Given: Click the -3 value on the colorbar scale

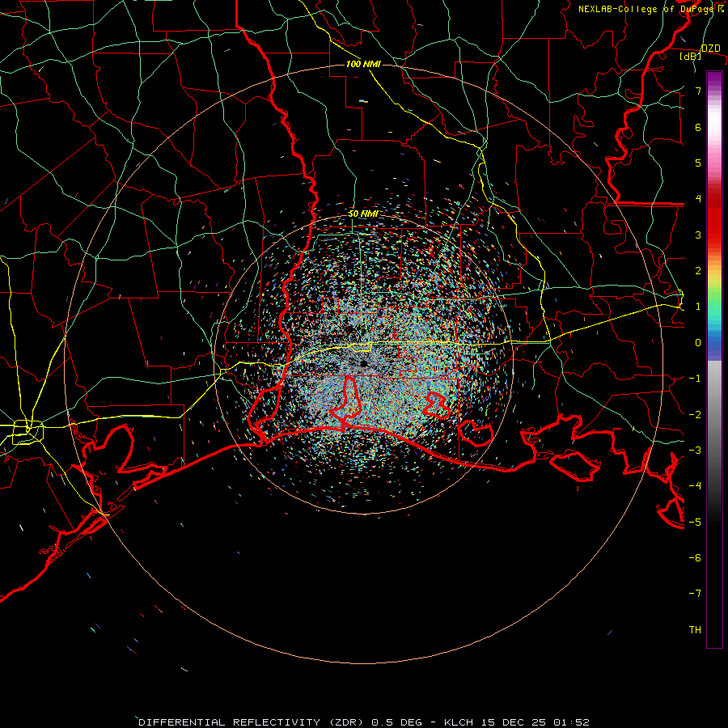Looking at the screenshot, I should [x=695, y=451].
